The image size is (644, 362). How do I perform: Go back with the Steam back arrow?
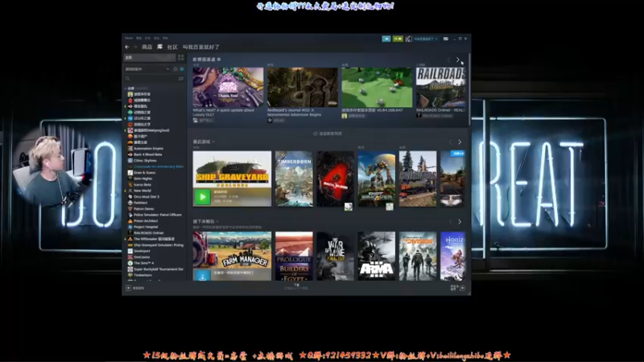[x=127, y=47]
